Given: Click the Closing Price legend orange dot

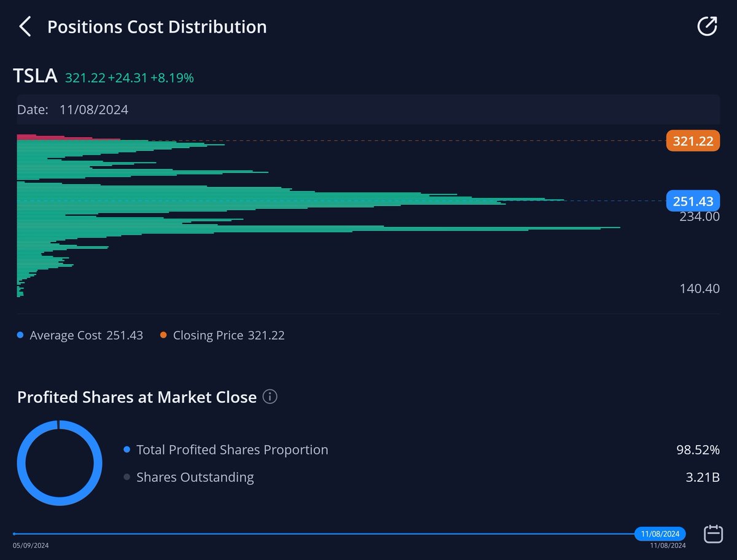Looking at the screenshot, I should [163, 335].
